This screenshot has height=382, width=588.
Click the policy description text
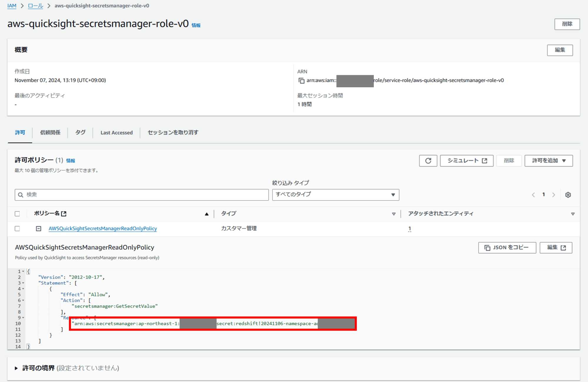tap(87, 258)
